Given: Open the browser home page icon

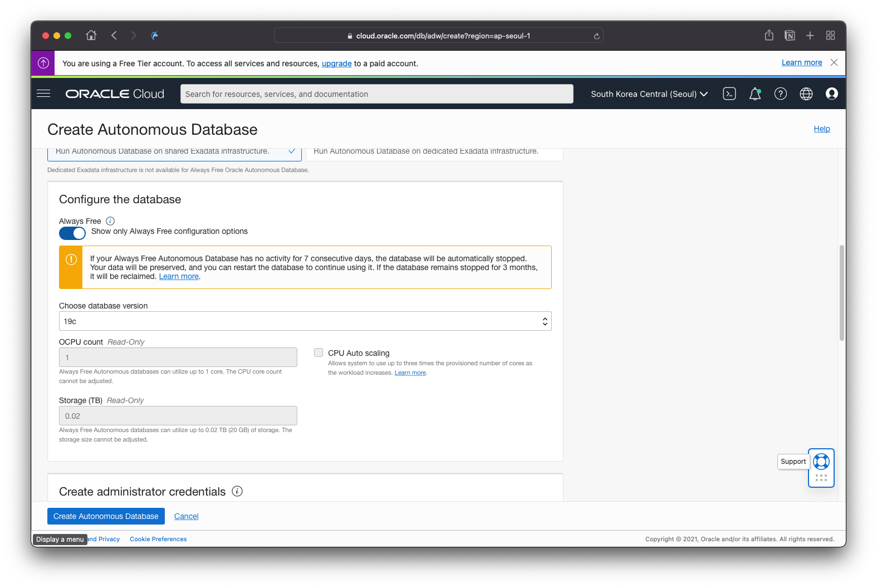Looking at the screenshot, I should point(91,36).
